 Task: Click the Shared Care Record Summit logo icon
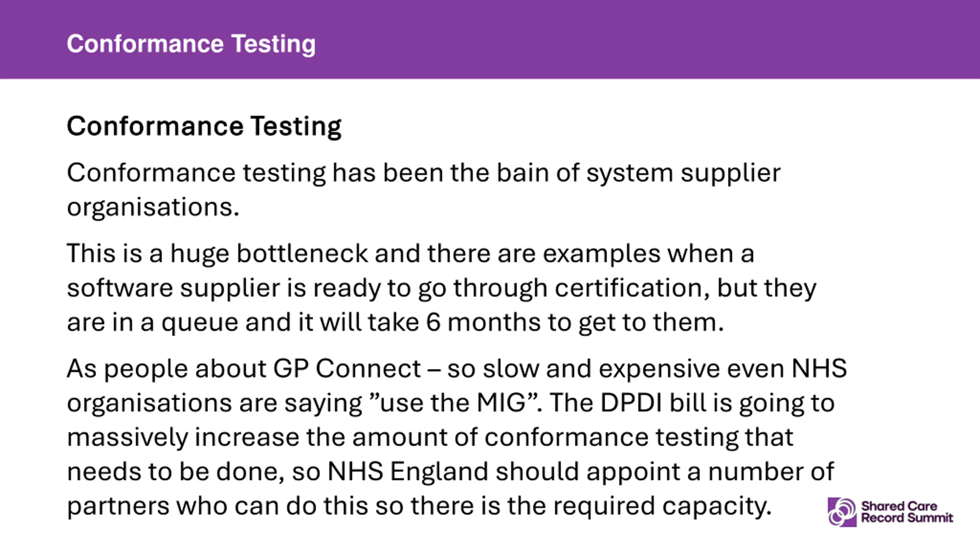842,512
